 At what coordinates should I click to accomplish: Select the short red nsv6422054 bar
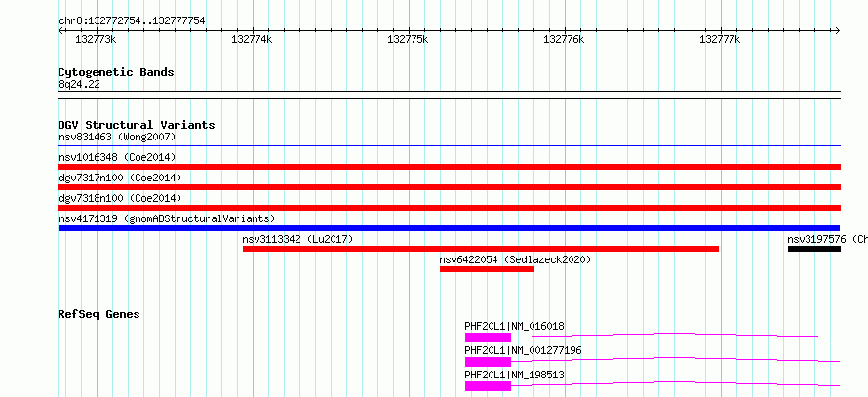coord(487,269)
